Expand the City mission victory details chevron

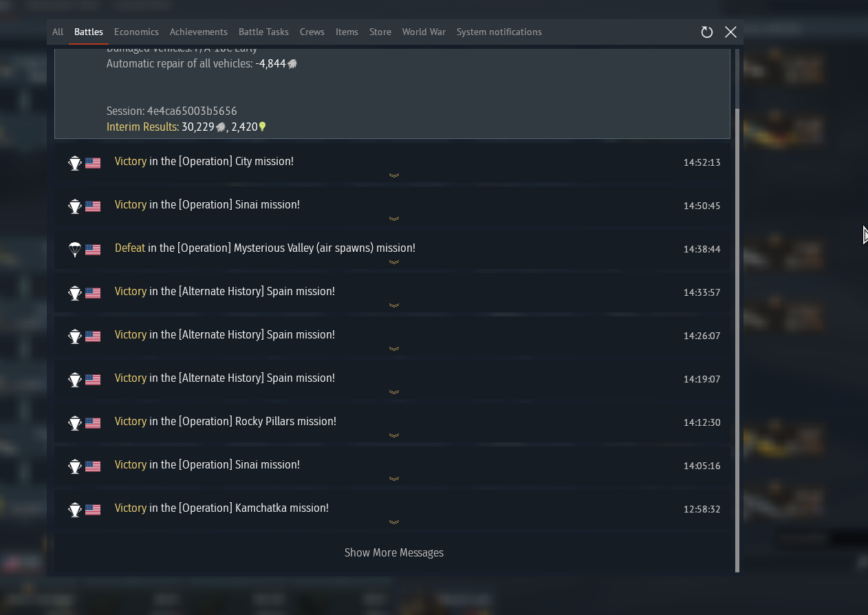click(x=394, y=175)
